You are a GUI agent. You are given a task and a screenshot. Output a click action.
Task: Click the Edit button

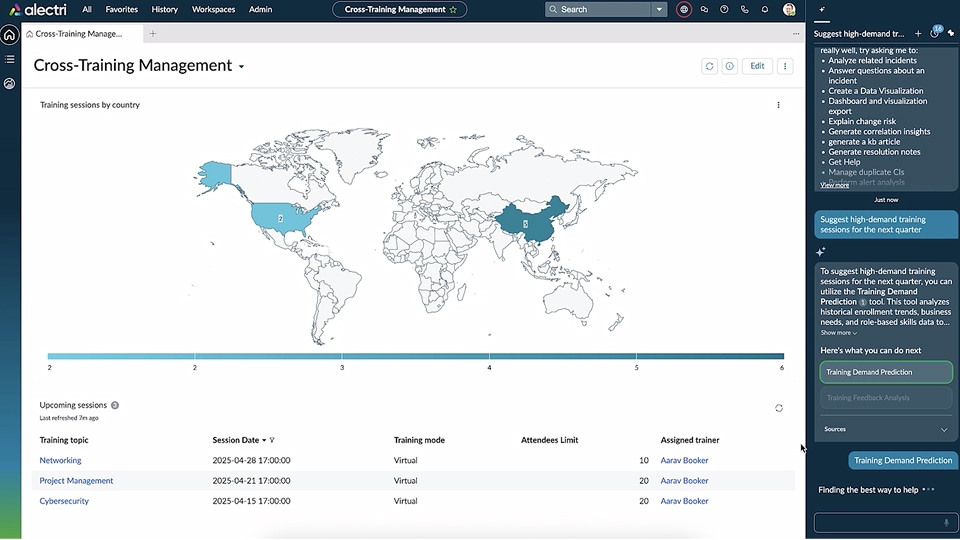coord(757,66)
